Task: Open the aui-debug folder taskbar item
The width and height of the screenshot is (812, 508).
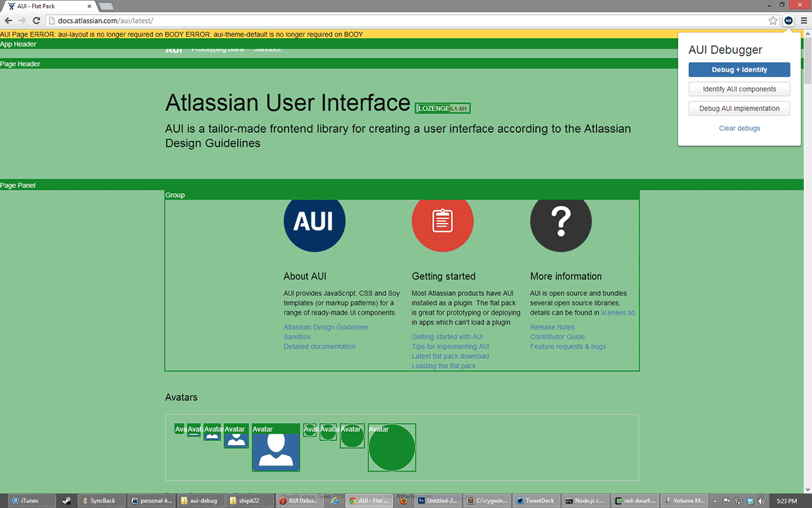Action: pos(202,500)
